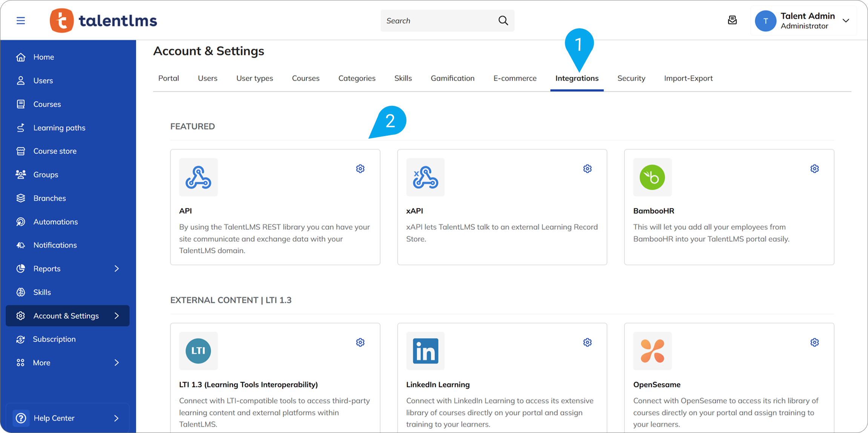
Task: Expand the More sidebar menu
Action: (x=117, y=363)
